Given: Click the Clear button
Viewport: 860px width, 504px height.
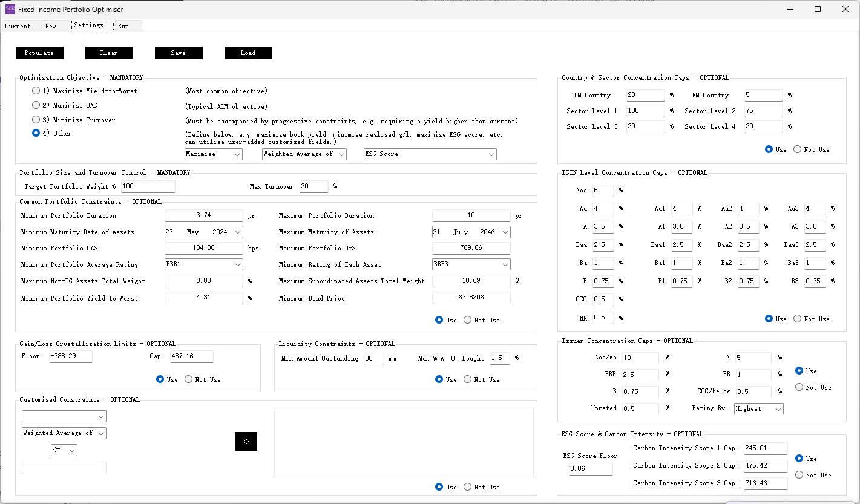Looking at the screenshot, I should coord(109,53).
